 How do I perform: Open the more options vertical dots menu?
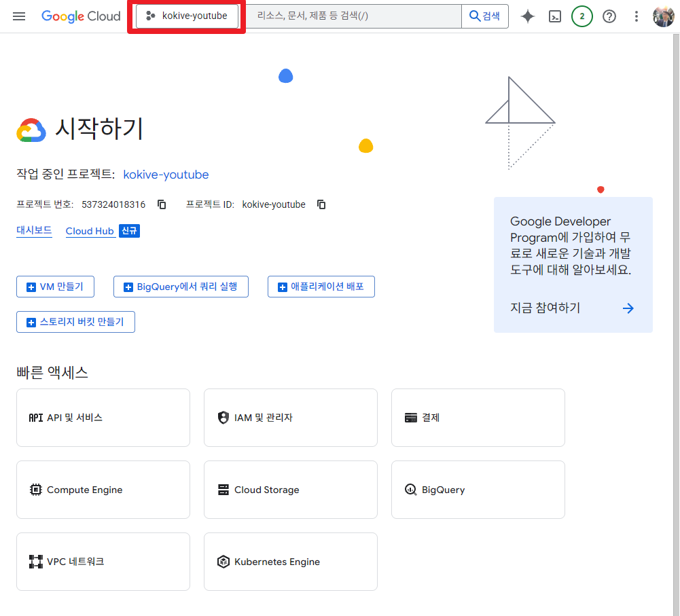tap(636, 16)
